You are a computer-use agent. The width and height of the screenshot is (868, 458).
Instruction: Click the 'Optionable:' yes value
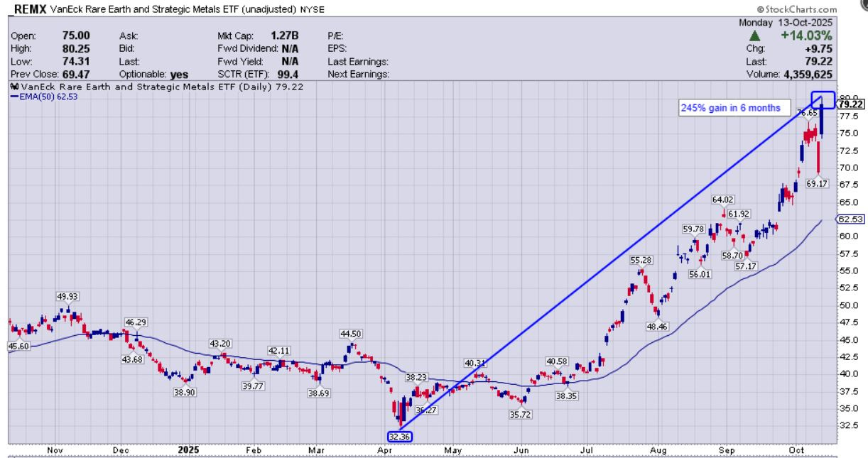[179, 73]
